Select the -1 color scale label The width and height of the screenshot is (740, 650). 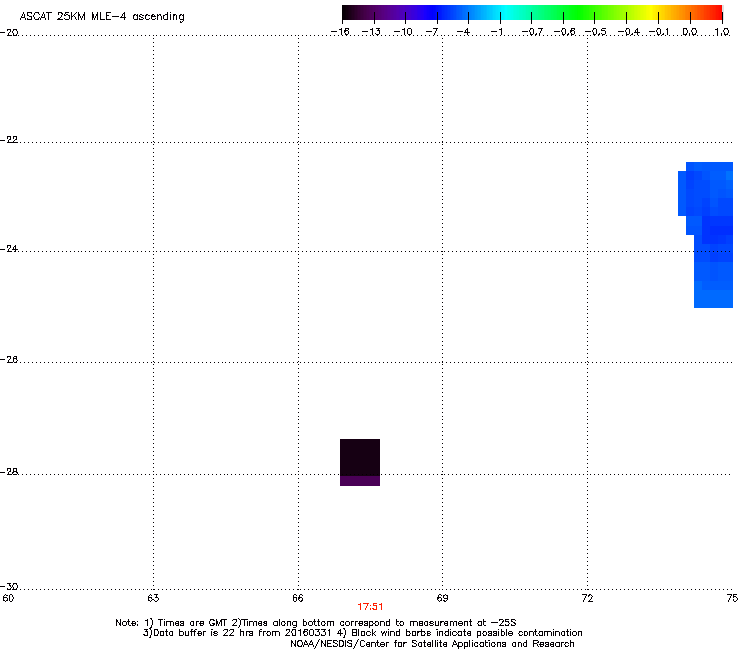pos(496,32)
